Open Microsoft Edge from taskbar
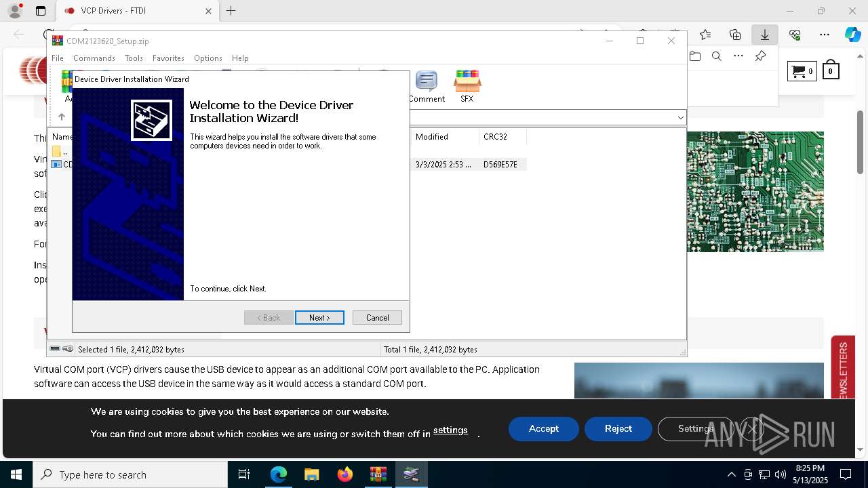 (278, 474)
